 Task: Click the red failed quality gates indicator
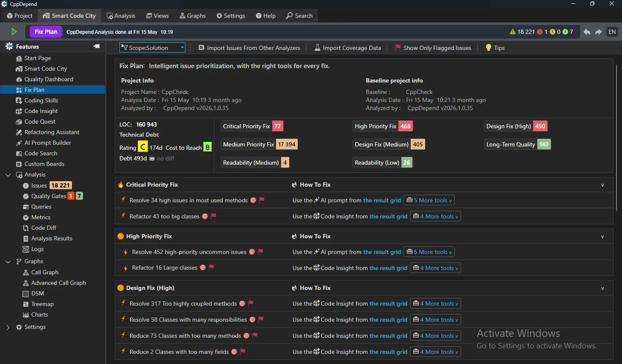[542, 32]
